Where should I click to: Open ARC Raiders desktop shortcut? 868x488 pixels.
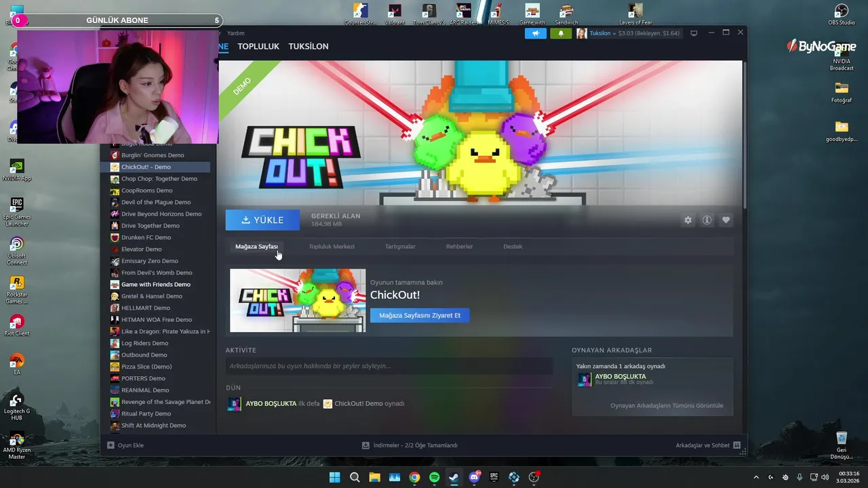tap(464, 14)
